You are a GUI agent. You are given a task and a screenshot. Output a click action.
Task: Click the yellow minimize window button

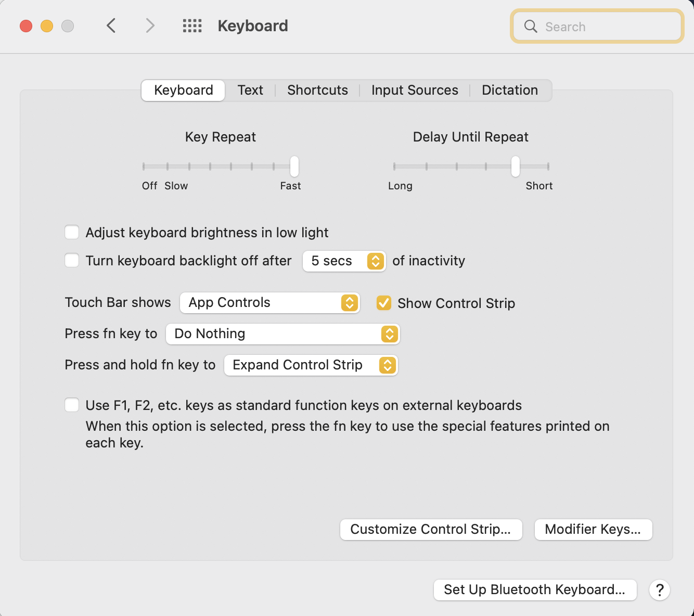[47, 26]
